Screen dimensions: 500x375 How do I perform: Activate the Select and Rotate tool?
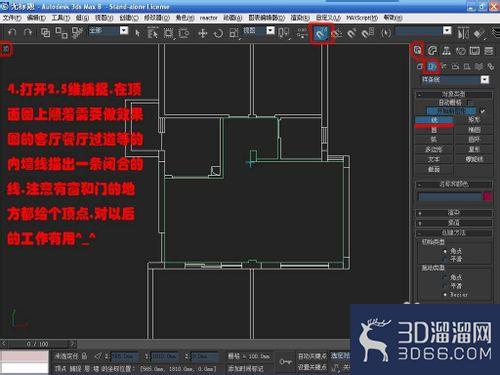click(218, 33)
